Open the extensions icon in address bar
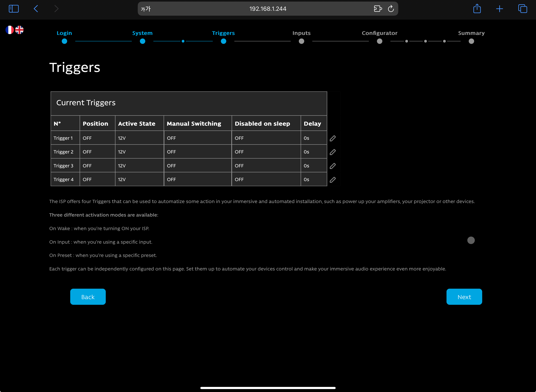Image resolution: width=536 pixels, height=392 pixels. [x=378, y=9]
